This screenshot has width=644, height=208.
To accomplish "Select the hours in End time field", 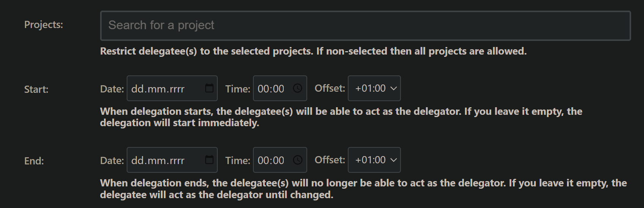I will [x=263, y=161].
